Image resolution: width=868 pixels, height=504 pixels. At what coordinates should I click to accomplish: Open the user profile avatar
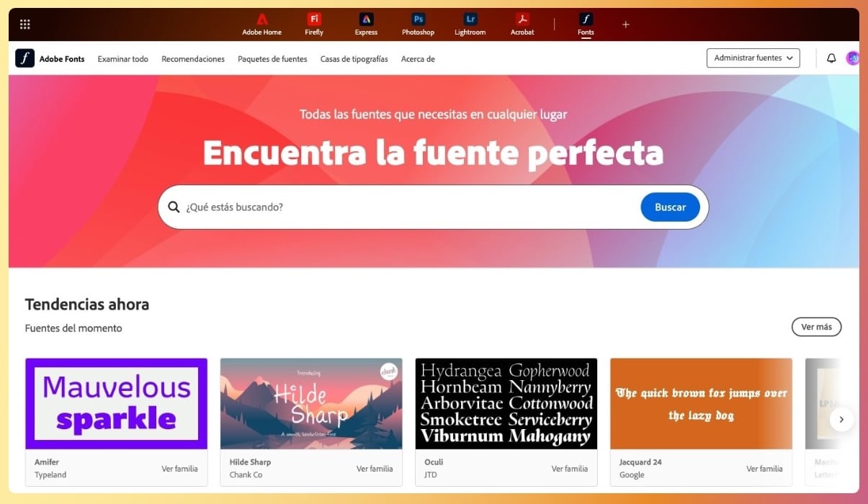tap(852, 58)
